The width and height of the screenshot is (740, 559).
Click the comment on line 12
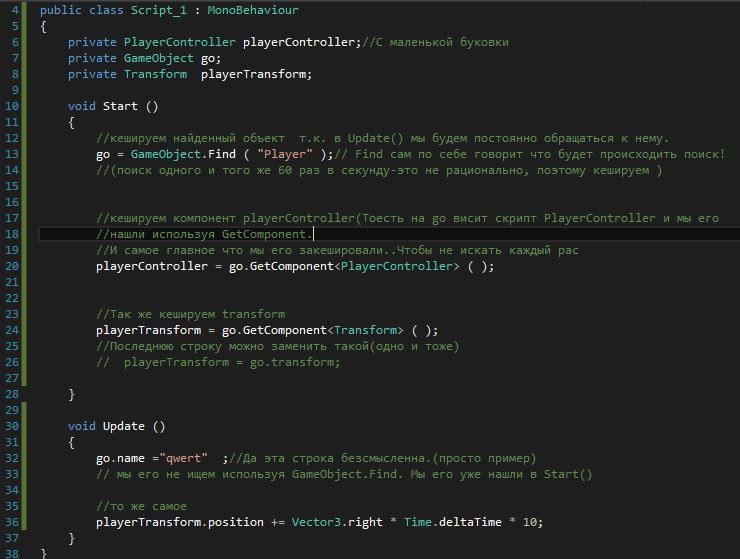click(x=382, y=138)
